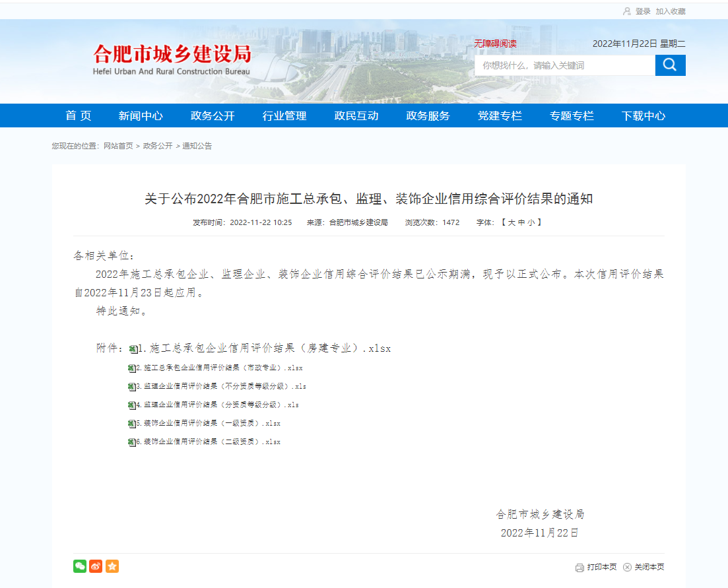Open the 新闻中心 navigation tab

pyautogui.click(x=141, y=115)
